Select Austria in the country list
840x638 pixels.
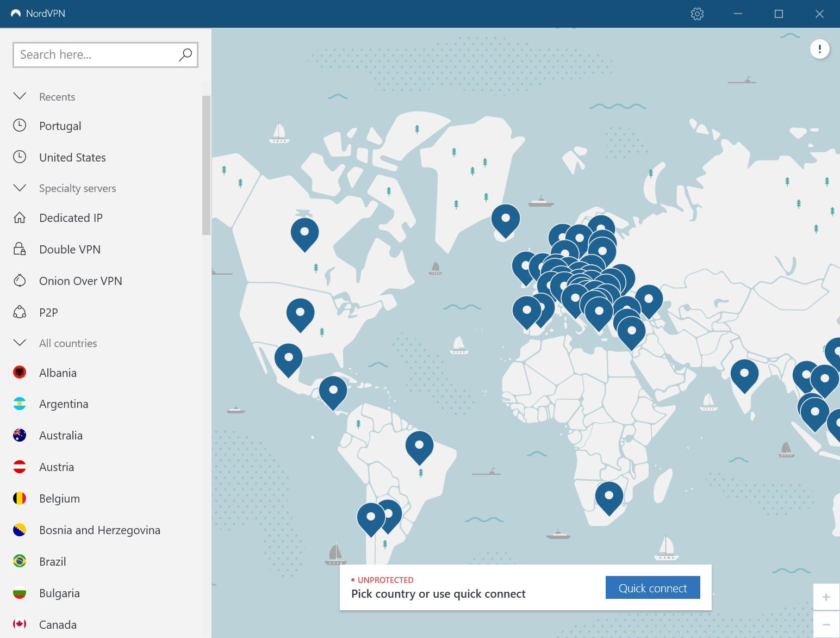tap(57, 467)
